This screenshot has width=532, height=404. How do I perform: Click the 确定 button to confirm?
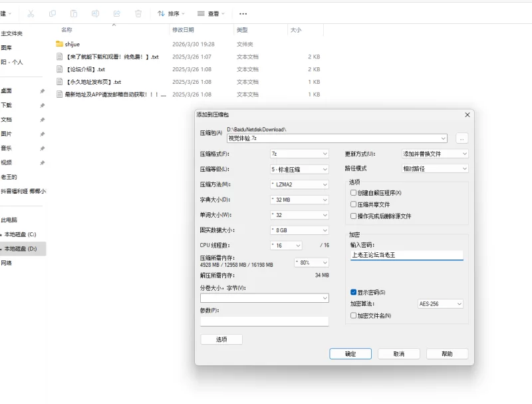350,354
